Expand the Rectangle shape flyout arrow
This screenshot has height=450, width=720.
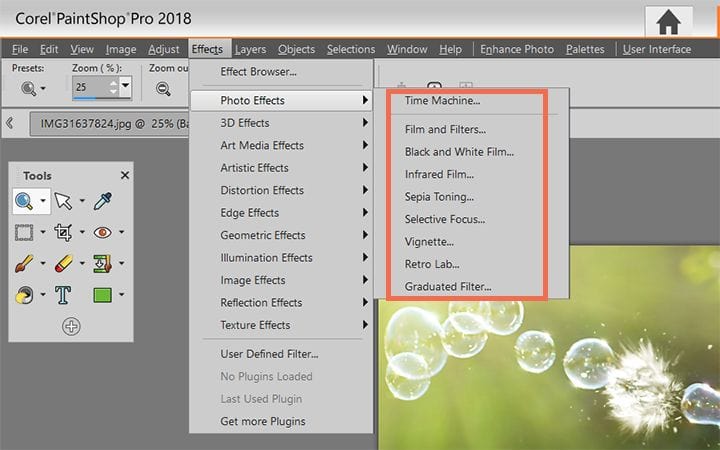[x=122, y=294]
